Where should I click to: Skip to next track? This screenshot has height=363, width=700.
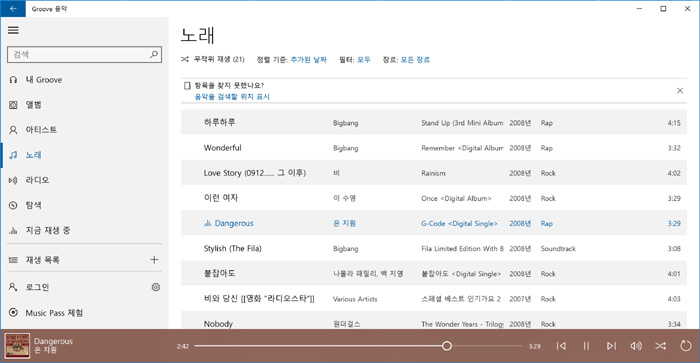point(611,346)
